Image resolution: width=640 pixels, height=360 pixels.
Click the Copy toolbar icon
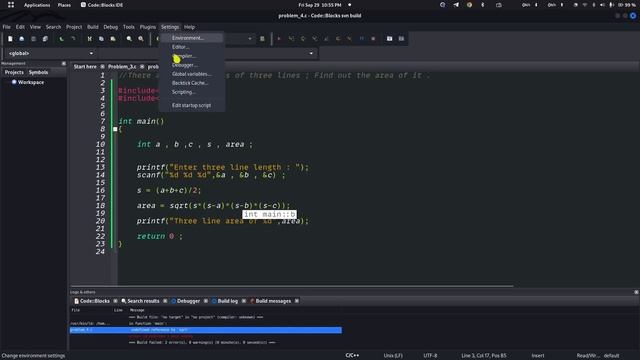click(101, 39)
